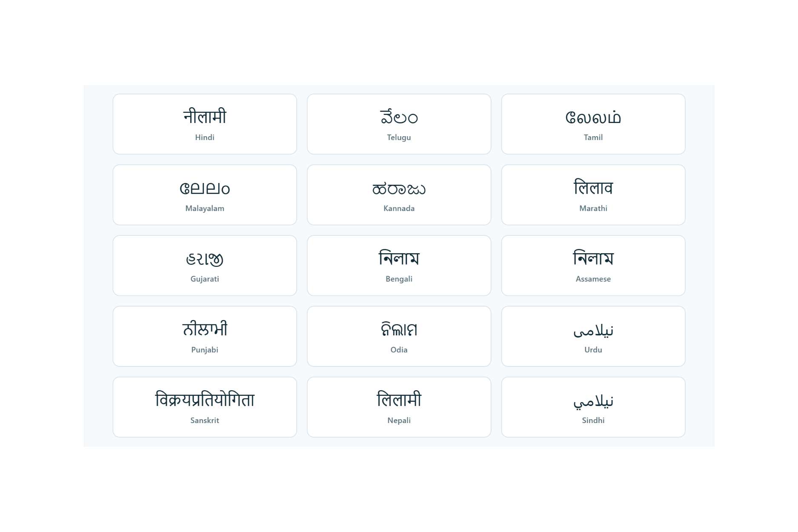
Task: Select the Kannada translation card
Action: tap(399, 194)
